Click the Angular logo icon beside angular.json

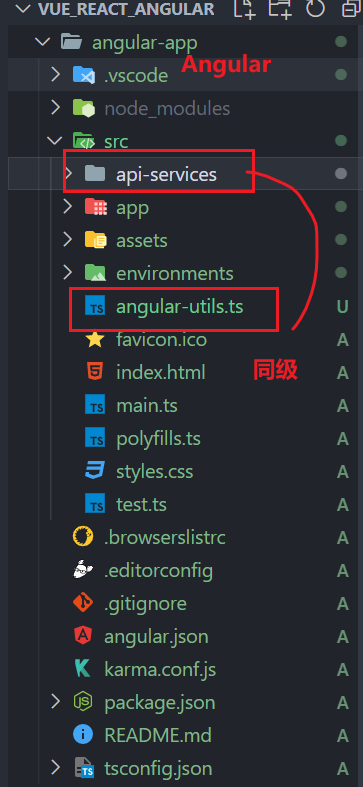coord(83,636)
